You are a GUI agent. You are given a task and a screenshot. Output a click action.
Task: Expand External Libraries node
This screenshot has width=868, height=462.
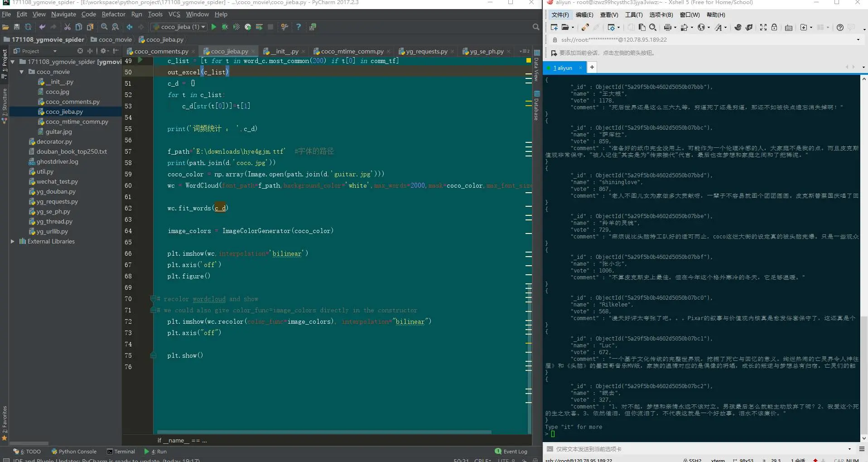click(13, 241)
